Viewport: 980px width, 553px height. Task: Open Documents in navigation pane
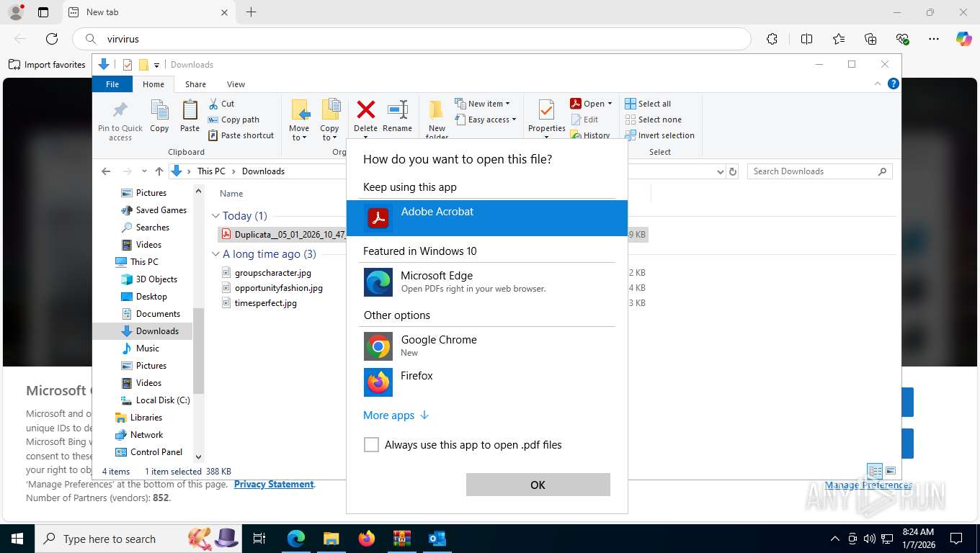150,314
